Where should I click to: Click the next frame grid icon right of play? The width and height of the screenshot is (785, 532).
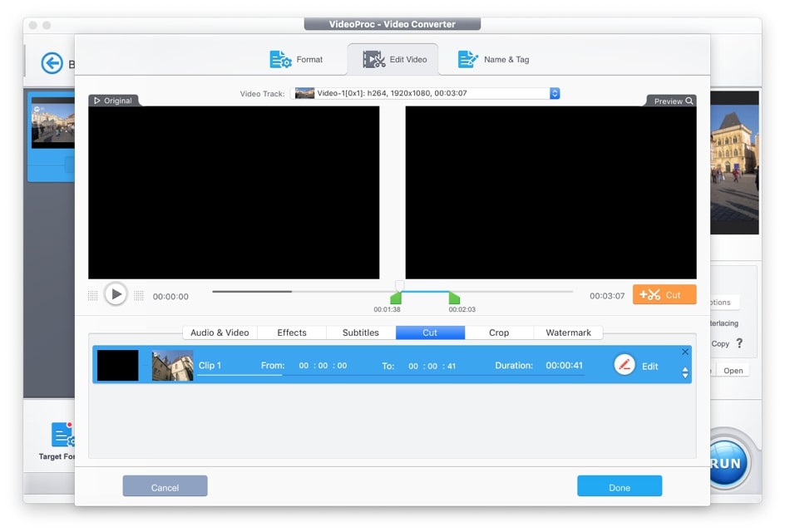[139, 296]
